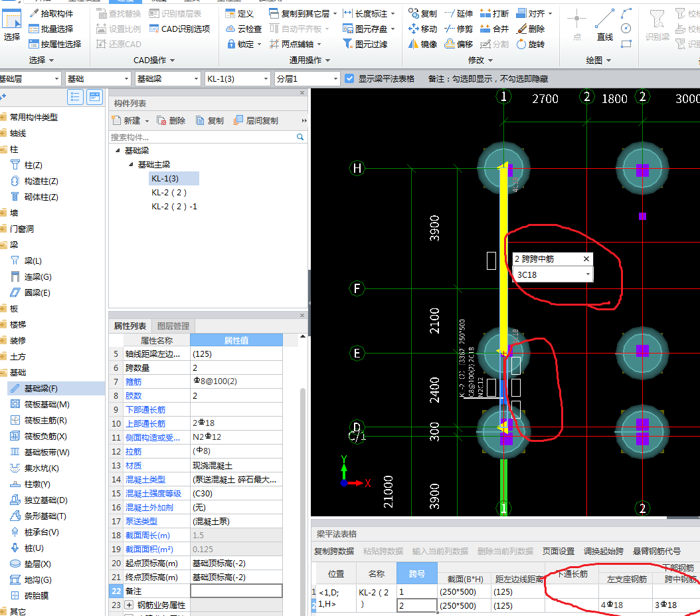Select 筏板基础(M) in navigation tree

pyautogui.click(x=46, y=405)
